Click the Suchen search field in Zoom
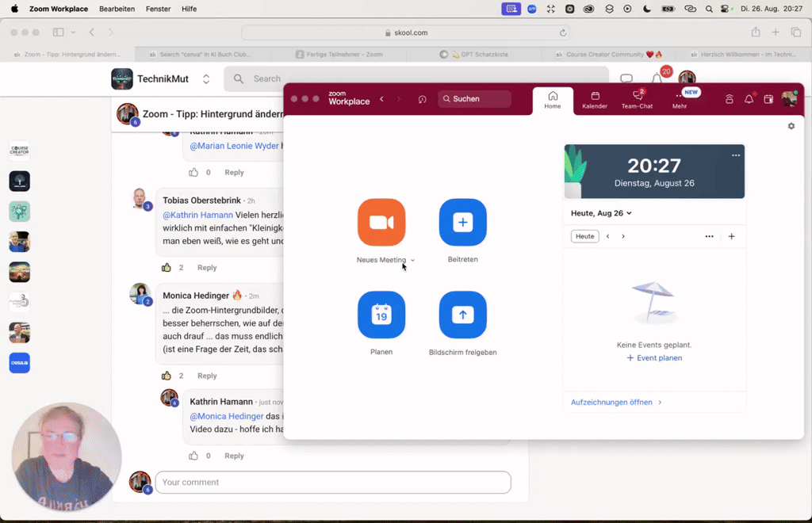 474,99
